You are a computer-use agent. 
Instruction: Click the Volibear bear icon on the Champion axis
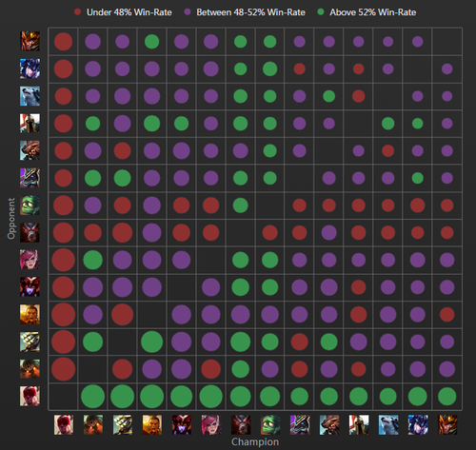pos(388,425)
